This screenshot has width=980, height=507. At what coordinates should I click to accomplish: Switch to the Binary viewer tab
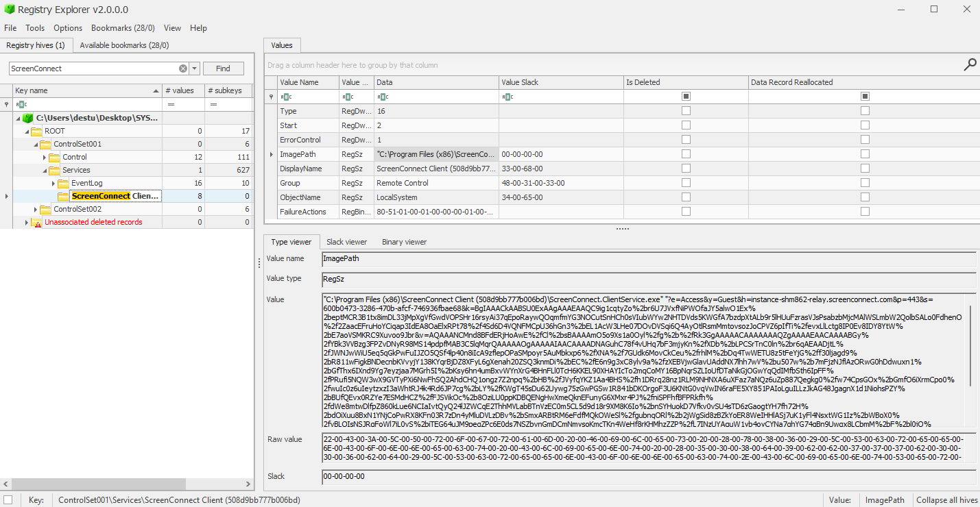(x=405, y=242)
